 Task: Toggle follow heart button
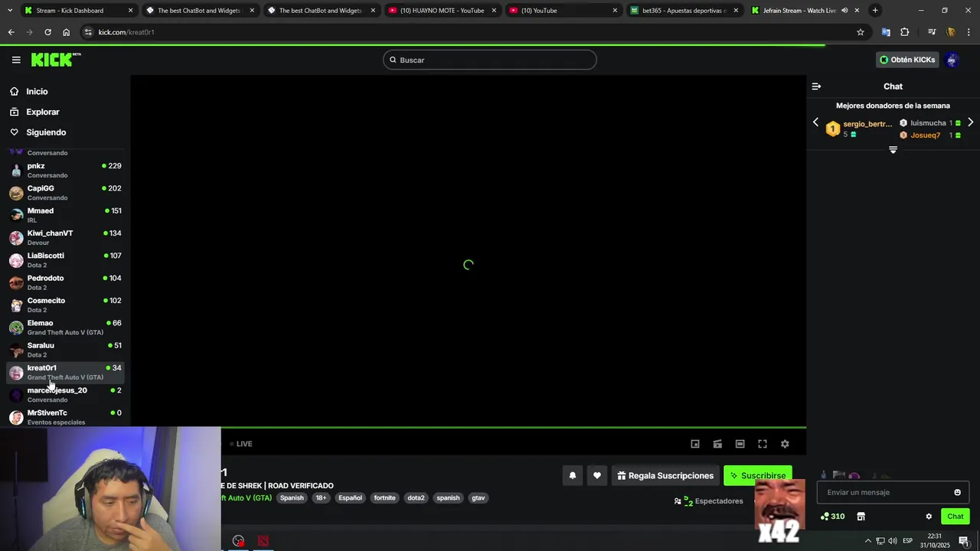pos(597,475)
